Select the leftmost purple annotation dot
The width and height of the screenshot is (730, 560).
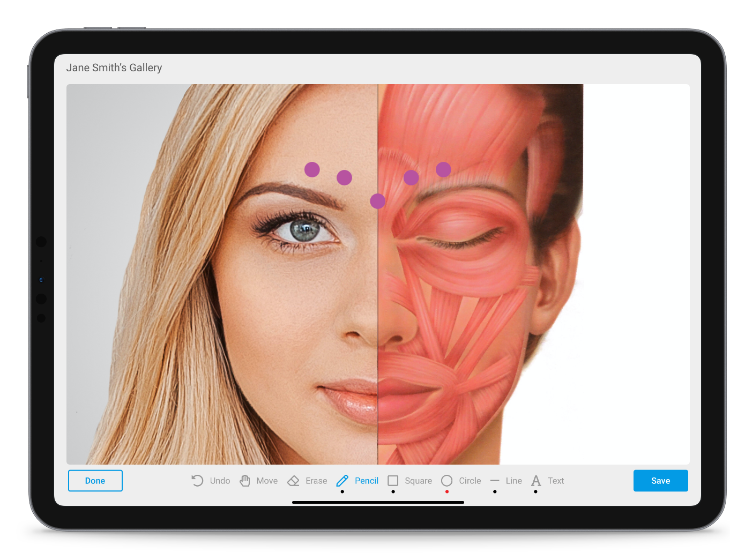(x=312, y=169)
